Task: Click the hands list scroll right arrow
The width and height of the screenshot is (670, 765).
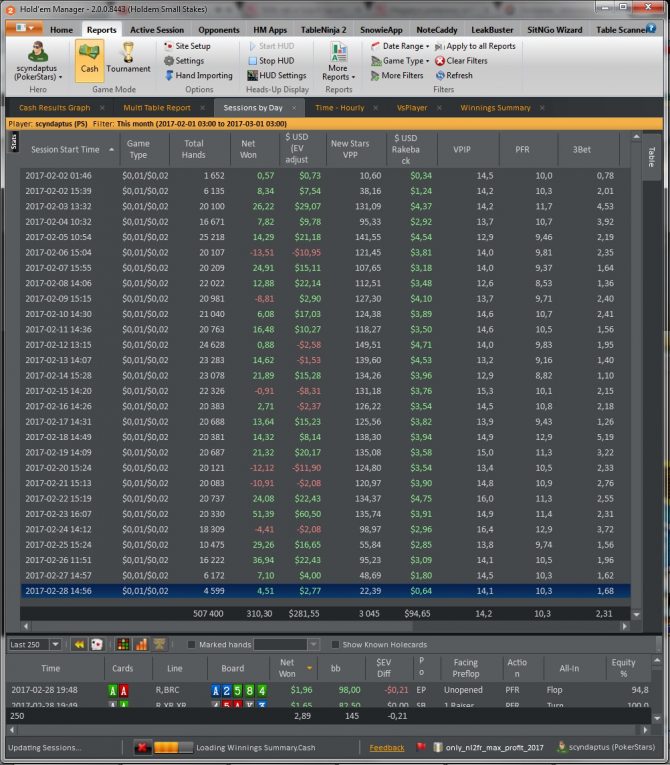Action: point(645,730)
